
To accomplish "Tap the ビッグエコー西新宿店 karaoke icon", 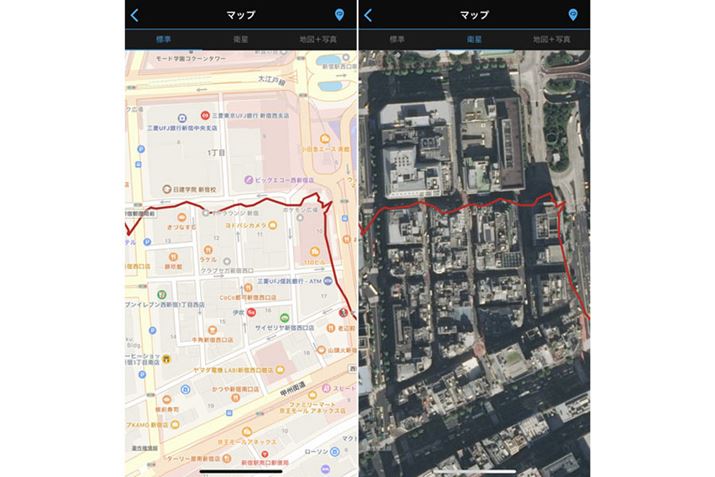I will tap(249, 180).
